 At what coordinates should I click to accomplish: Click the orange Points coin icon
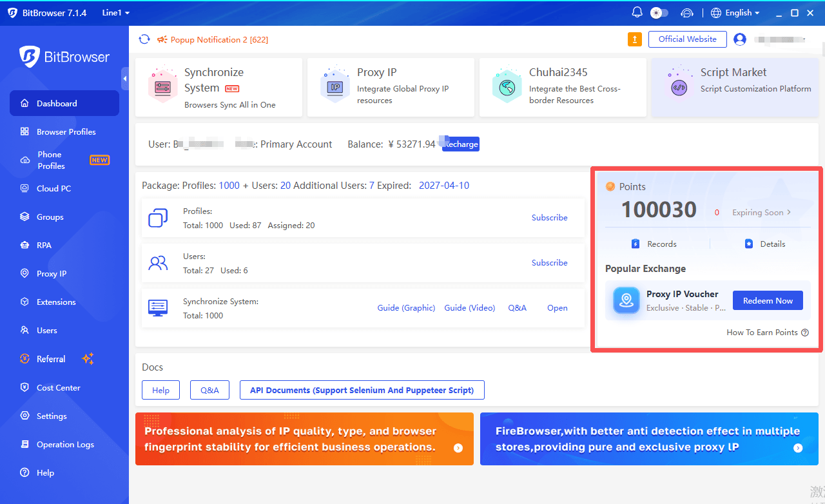point(610,186)
